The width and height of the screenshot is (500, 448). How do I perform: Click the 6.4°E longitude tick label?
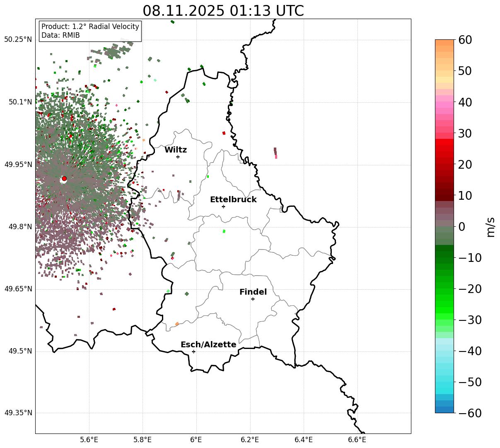click(304, 439)
